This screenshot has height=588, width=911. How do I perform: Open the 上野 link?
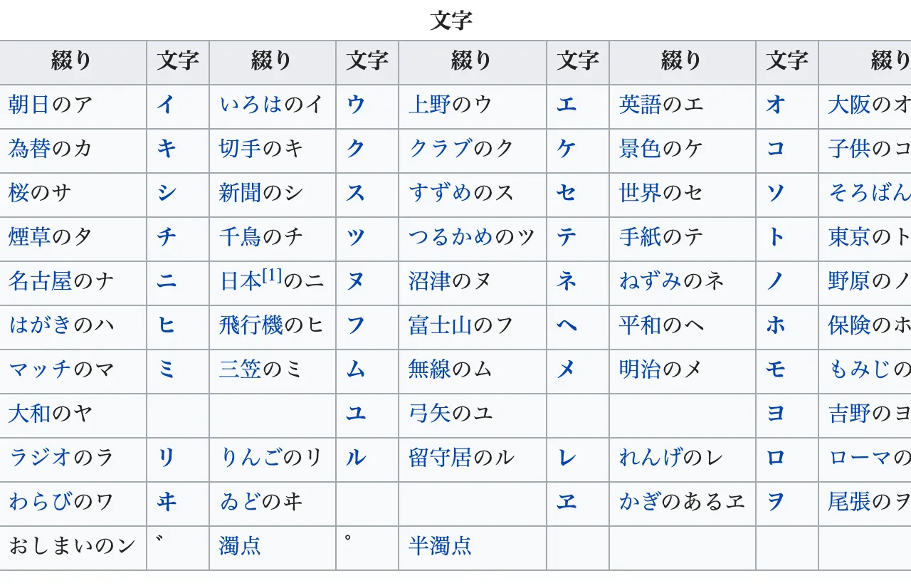coord(430,105)
